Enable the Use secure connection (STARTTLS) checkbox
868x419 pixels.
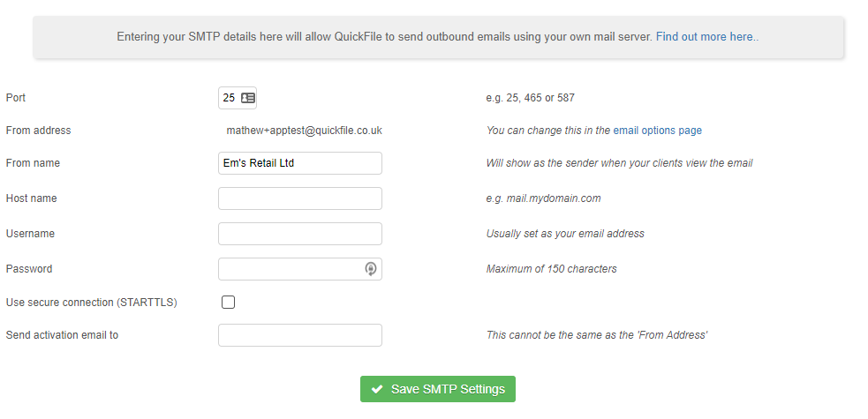pos(229,303)
